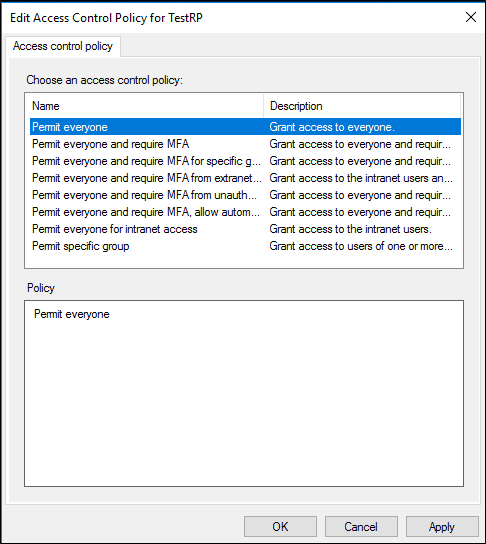Click Grant access to users of one or more
This screenshot has width=486, height=544.
[361, 246]
